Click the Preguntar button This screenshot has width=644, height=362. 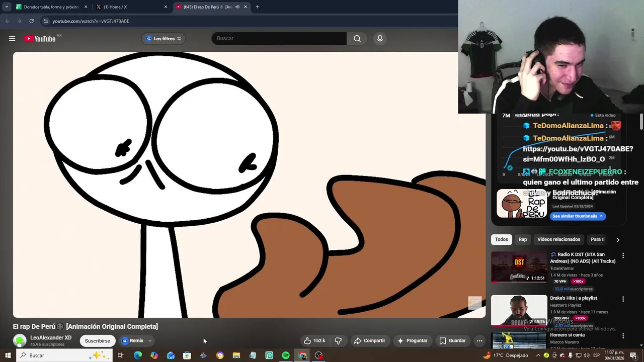pyautogui.click(x=412, y=340)
